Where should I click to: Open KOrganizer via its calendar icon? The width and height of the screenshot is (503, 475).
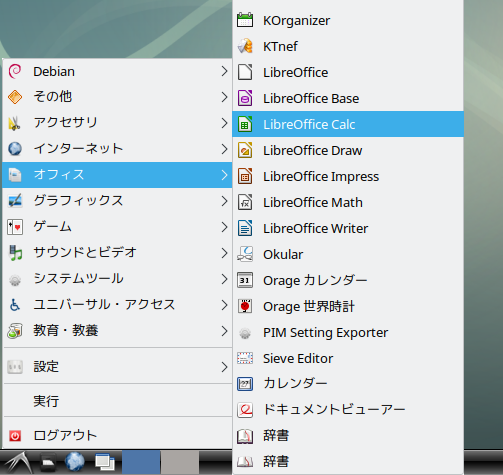[245, 20]
